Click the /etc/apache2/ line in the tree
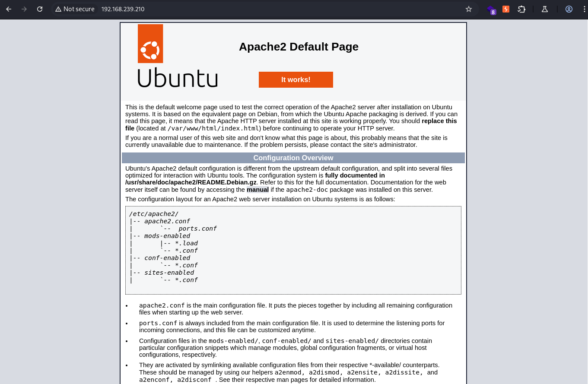This screenshot has height=384, width=588. click(x=154, y=214)
